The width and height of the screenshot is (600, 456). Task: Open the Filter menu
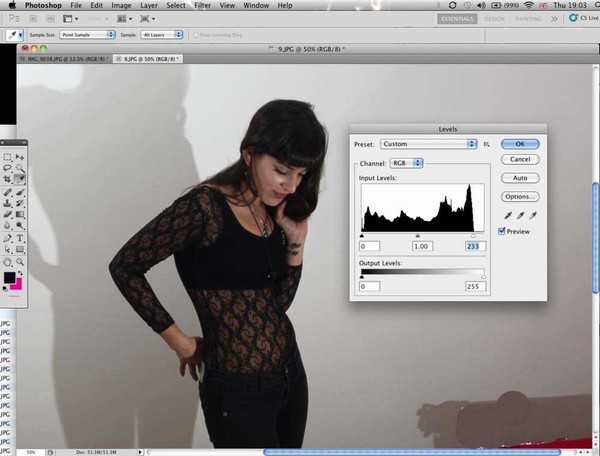203,6
